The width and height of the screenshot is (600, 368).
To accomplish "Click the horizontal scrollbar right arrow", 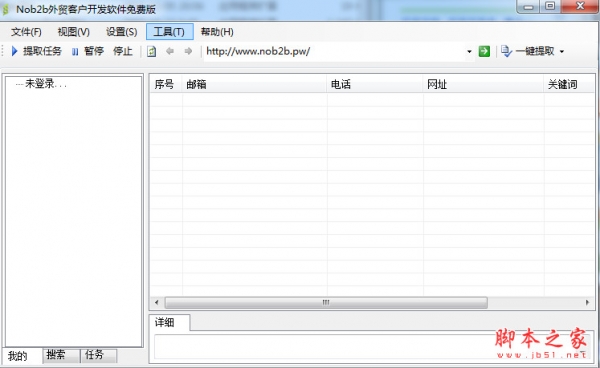I will (587, 303).
